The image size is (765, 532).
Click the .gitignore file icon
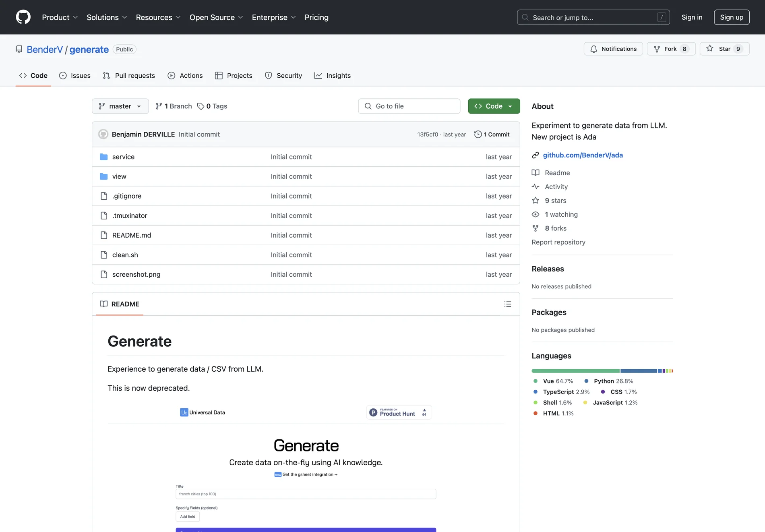click(x=104, y=196)
